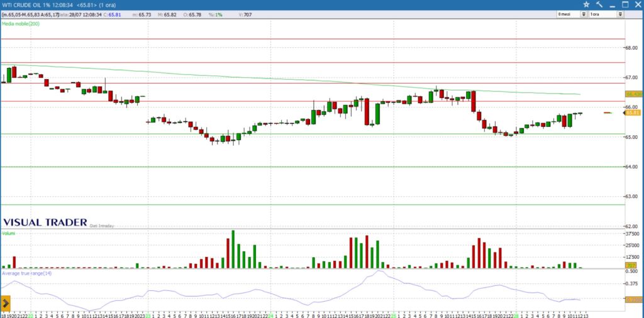Minimize the WTI Crude Oil chart window

[x=613, y=5]
